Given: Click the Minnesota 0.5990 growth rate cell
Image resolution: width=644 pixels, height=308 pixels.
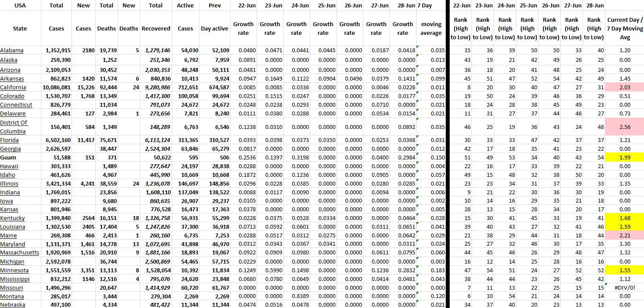Looking at the screenshot, I should pos(270,270).
